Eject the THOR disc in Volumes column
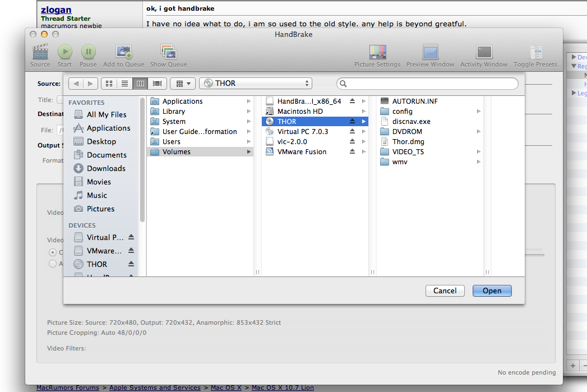This screenshot has height=392, width=587. (352, 121)
